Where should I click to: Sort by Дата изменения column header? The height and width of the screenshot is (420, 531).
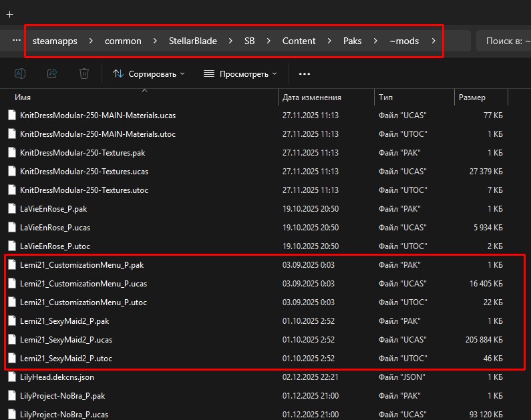tap(312, 97)
